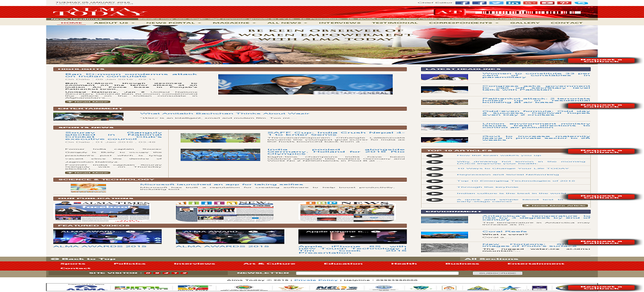Open the YouTube icon in header

pyautogui.click(x=547, y=3)
